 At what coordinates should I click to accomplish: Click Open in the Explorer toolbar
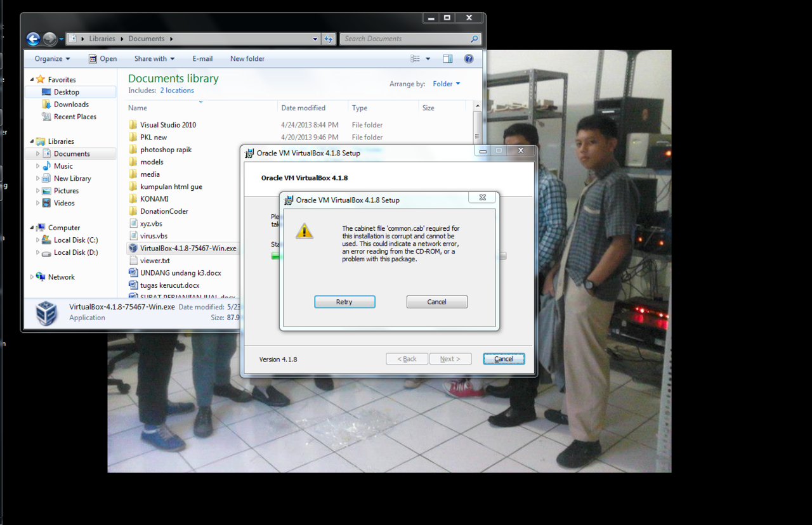103,58
